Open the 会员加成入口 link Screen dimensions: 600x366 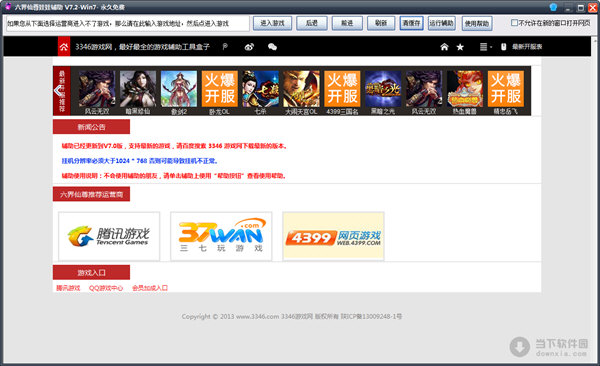(x=150, y=288)
